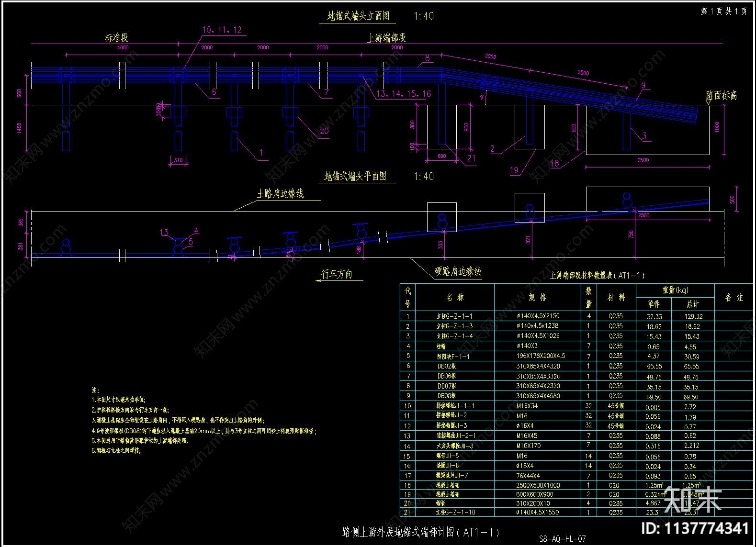Select the spec cell 310X200X10
This screenshot has height=547, width=756.
(x=533, y=503)
